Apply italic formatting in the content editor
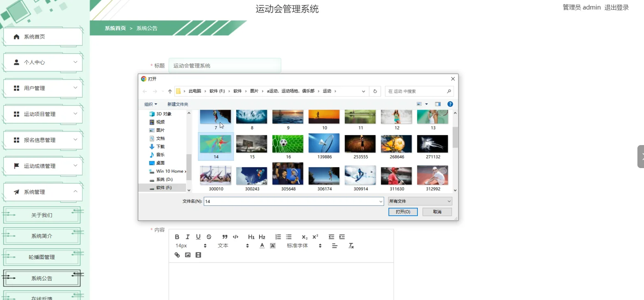Screen dimensions: 644x300 click(187, 237)
